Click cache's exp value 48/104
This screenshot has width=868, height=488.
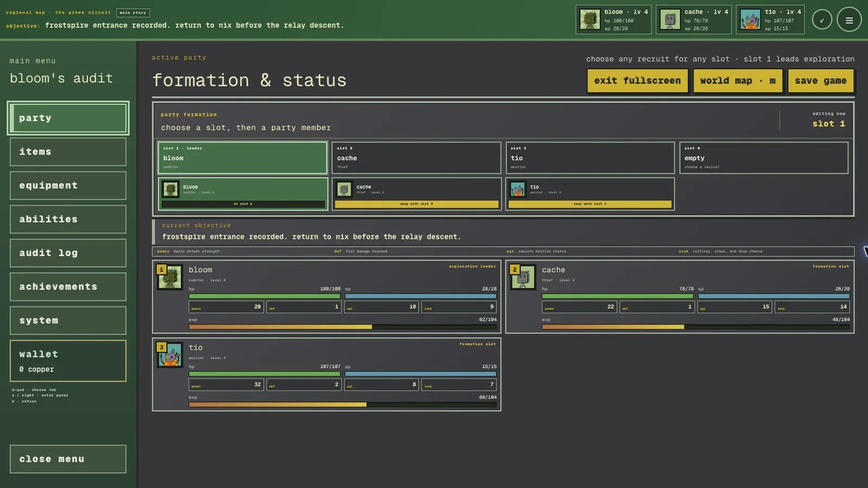[841, 320]
